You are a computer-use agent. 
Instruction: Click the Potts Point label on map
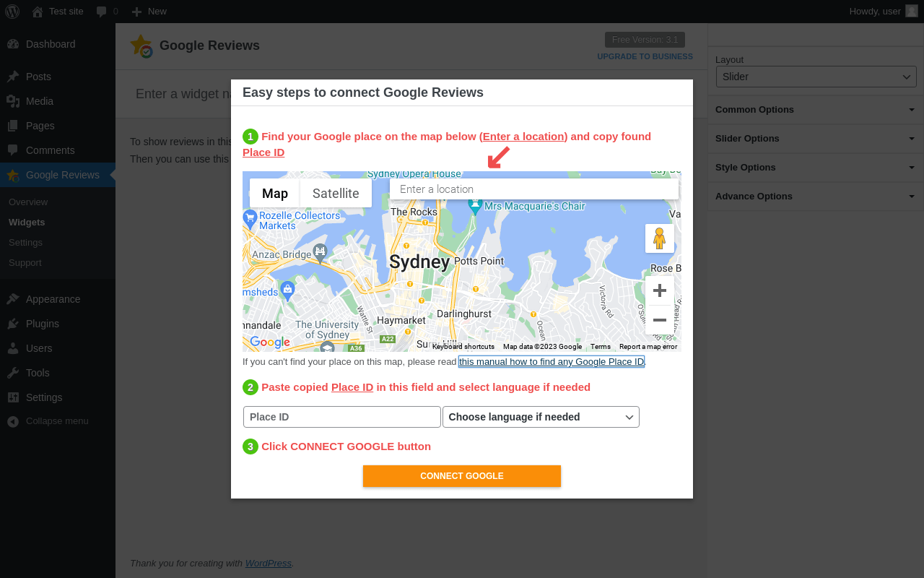[479, 261]
